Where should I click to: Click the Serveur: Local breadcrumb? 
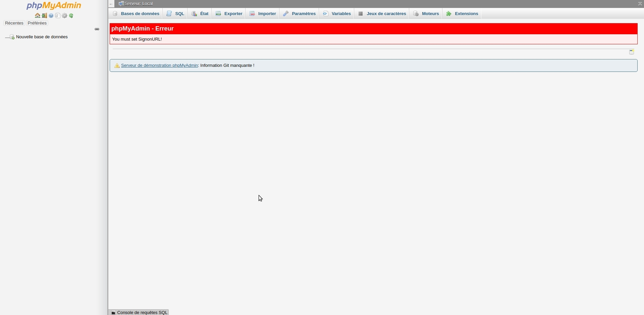coord(139,4)
